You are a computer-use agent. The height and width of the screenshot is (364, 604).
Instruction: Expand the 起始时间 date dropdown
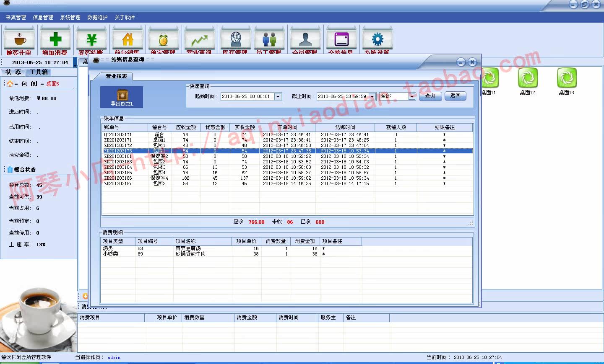pyautogui.click(x=278, y=97)
